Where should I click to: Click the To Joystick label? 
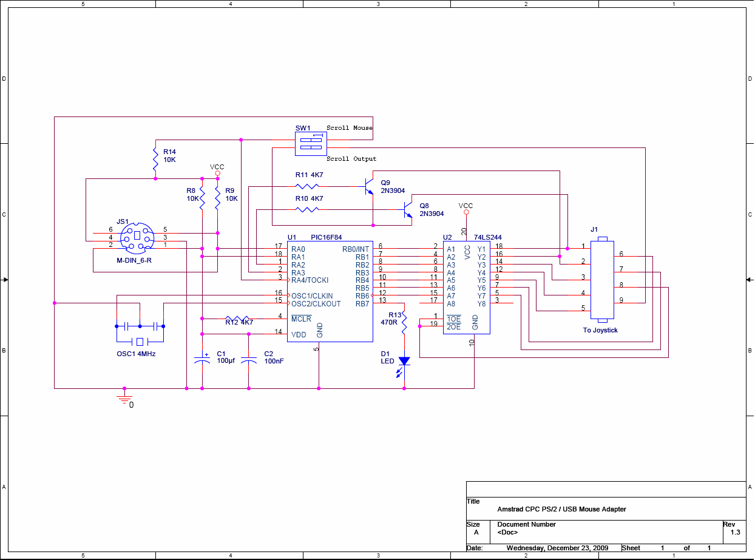point(600,331)
